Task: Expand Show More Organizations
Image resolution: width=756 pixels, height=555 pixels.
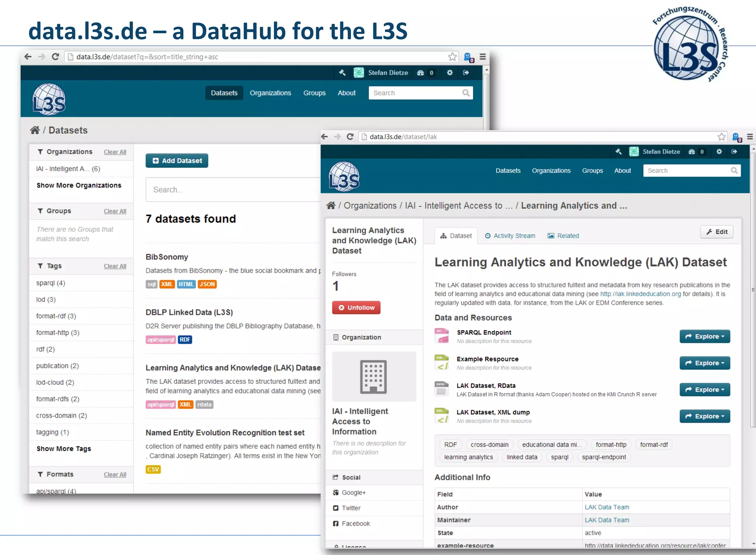Action: click(79, 185)
